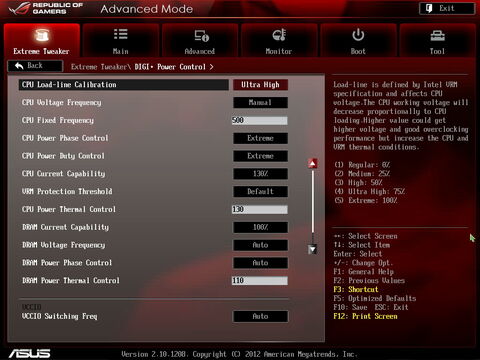Select the CPU Power Phase Control label
The width and height of the screenshot is (480, 360).
coord(65,138)
